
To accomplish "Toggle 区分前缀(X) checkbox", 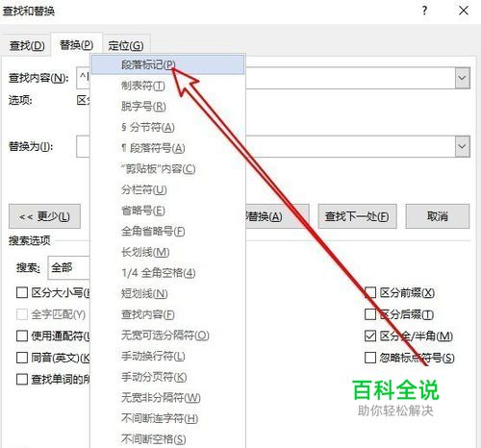I will point(370,292).
